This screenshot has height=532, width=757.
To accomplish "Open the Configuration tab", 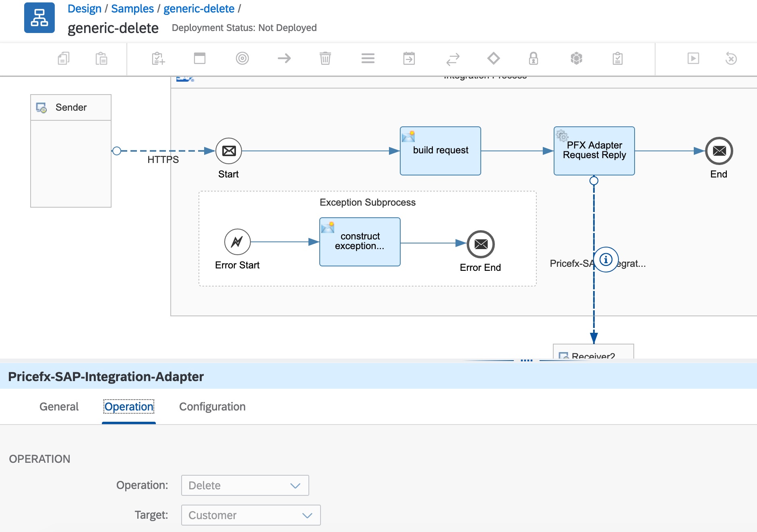I will [212, 406].
